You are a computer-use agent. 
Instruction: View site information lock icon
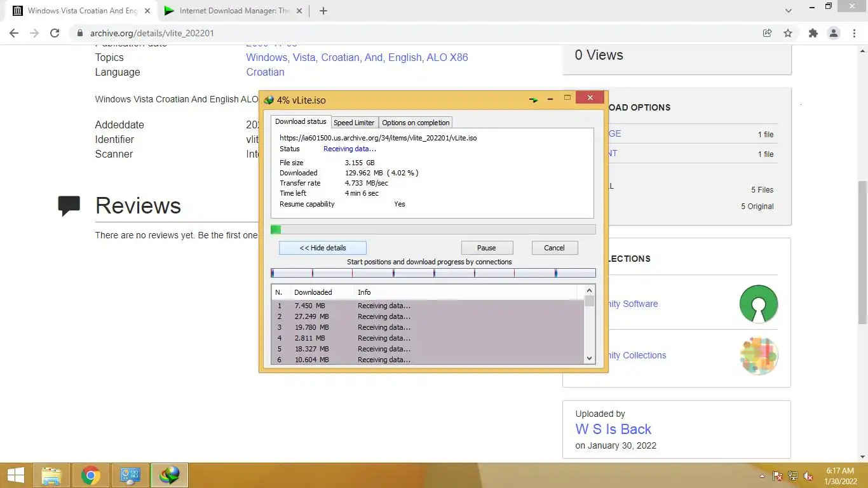(80, 33)
